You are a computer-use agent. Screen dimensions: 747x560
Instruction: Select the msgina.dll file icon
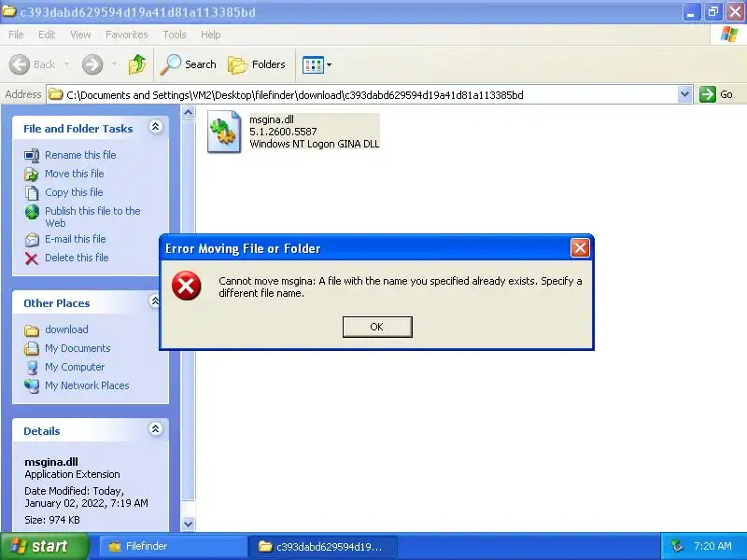point(224,132)
